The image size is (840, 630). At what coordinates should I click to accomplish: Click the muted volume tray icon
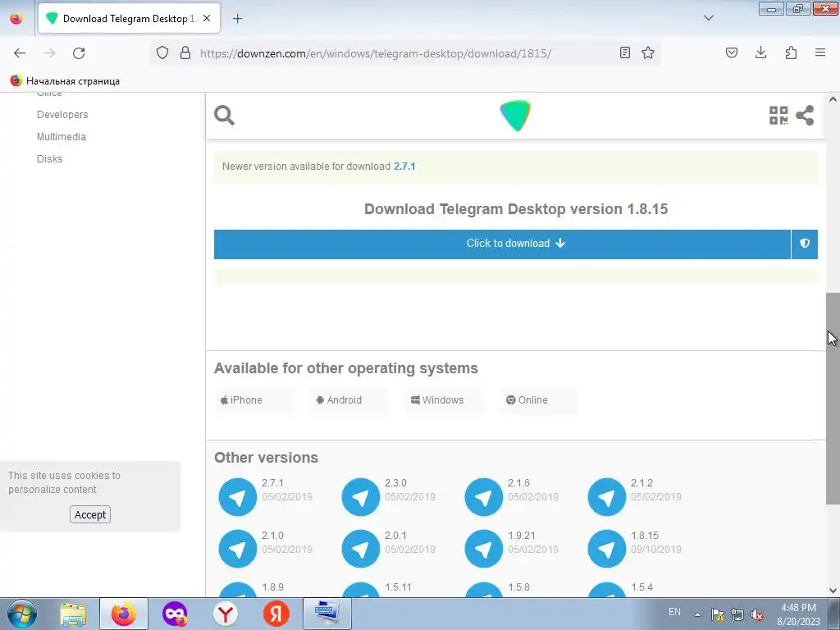coord(757,614)
